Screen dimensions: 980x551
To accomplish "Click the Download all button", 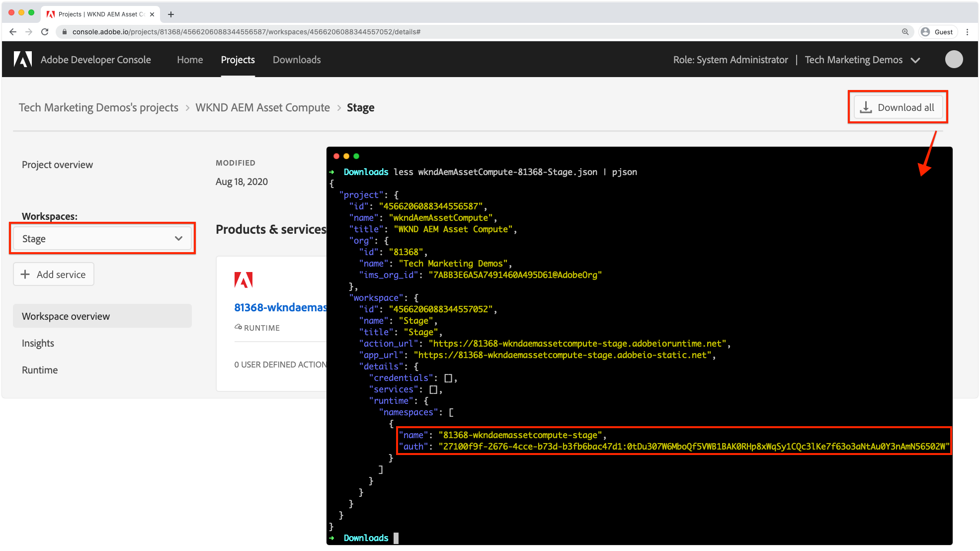I will point(898,107).
